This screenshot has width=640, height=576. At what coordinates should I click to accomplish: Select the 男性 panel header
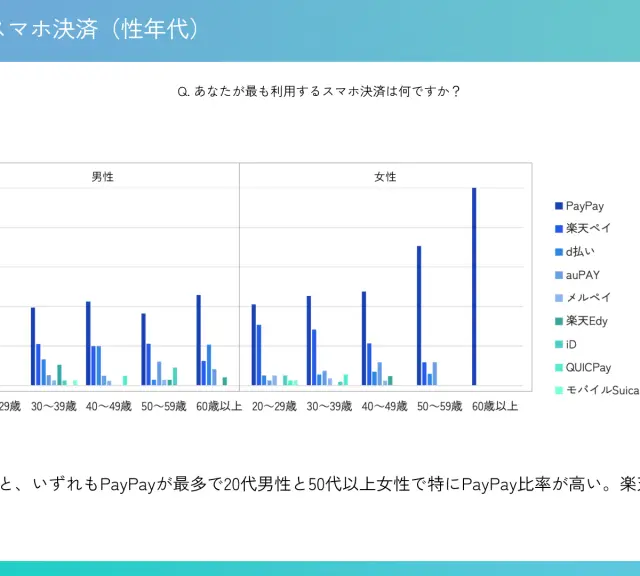tap(102, 177)
